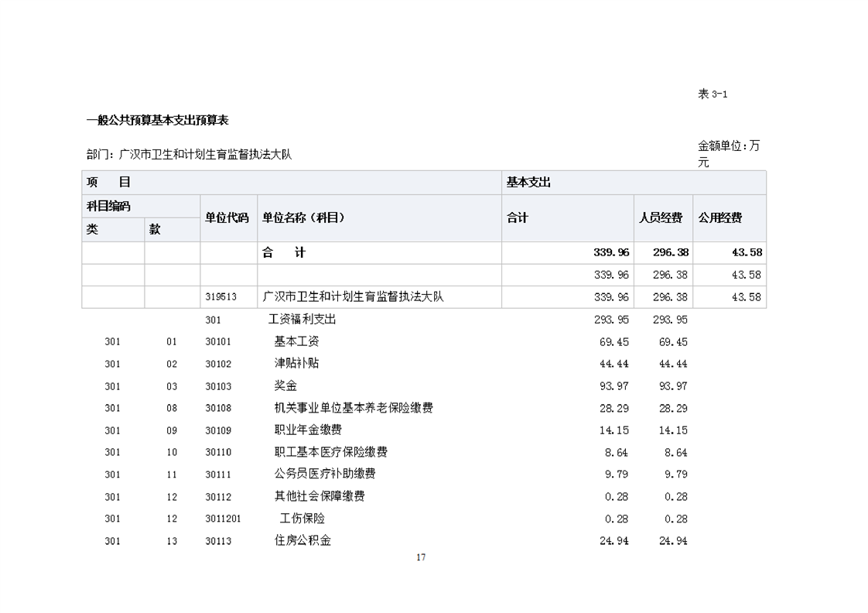Image resolution: width=868 pixels, height=613 pixels.
Task: Click the 公用经费 column header
Action: coord(730,217)
